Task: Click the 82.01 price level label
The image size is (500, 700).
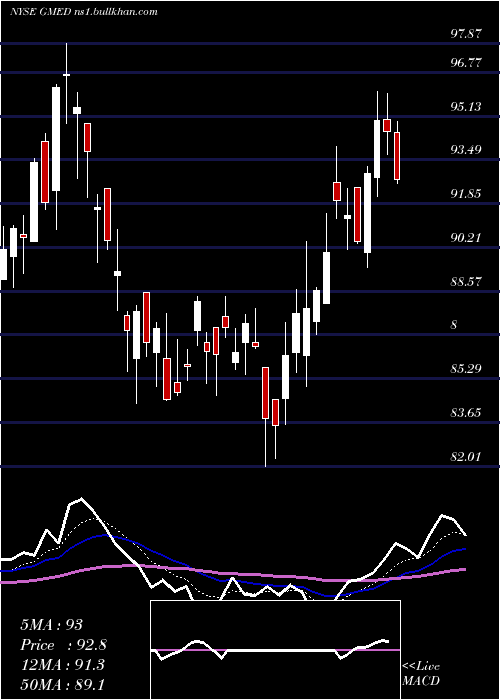Action: [x=466, y=456]
